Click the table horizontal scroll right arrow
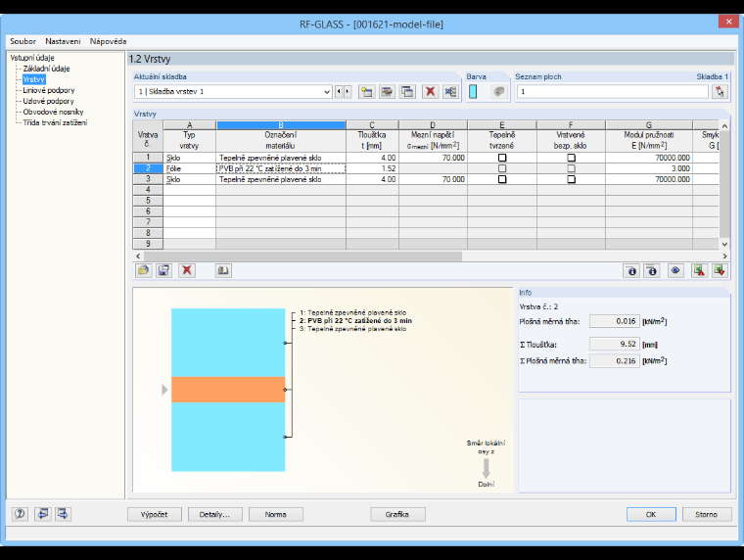This screenshot has width=744, height=560. point(724,257)
